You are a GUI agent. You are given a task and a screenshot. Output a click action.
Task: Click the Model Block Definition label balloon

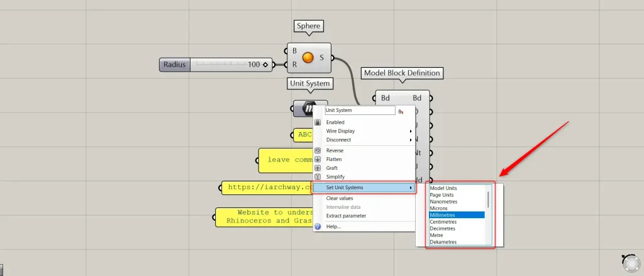402,73
